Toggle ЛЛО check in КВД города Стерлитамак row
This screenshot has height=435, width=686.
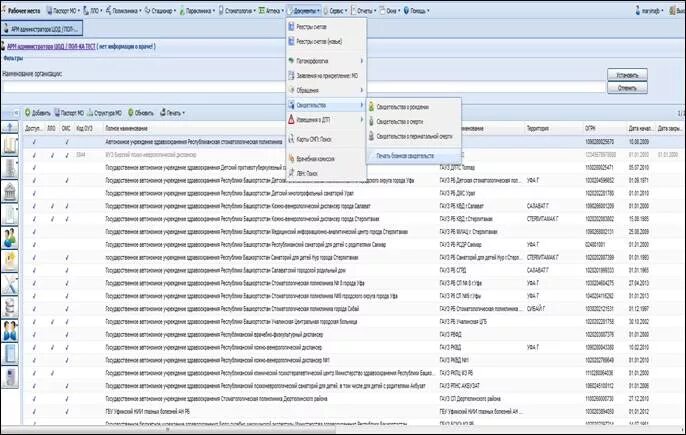coord(52,218)
